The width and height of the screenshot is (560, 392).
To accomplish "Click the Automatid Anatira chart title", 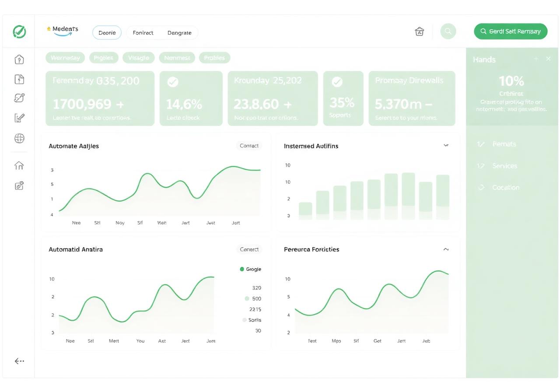I will point(76,249).
